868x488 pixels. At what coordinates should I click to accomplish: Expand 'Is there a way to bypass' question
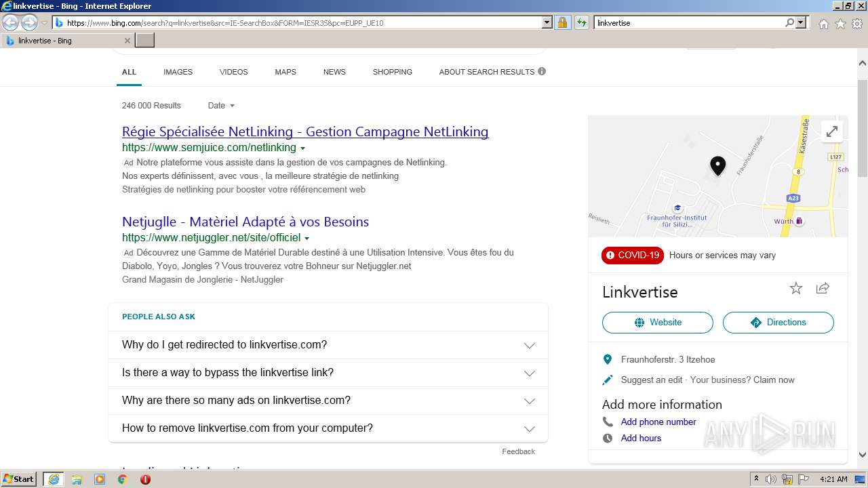coord(328,373)
